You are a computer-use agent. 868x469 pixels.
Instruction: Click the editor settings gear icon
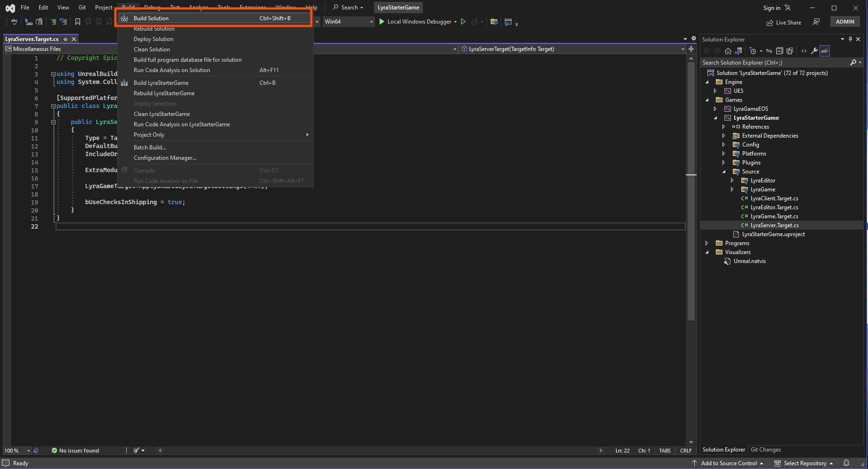coord(693,39)
